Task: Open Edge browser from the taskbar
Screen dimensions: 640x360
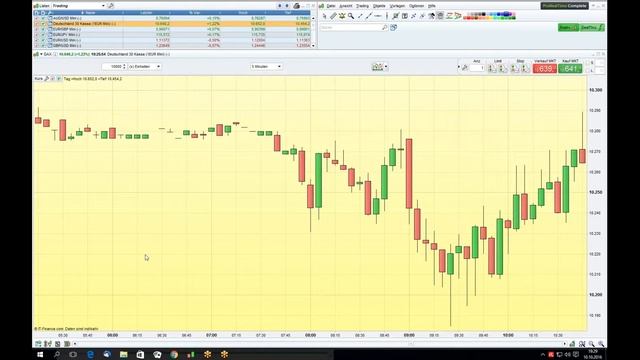Action: pos(90,354)
